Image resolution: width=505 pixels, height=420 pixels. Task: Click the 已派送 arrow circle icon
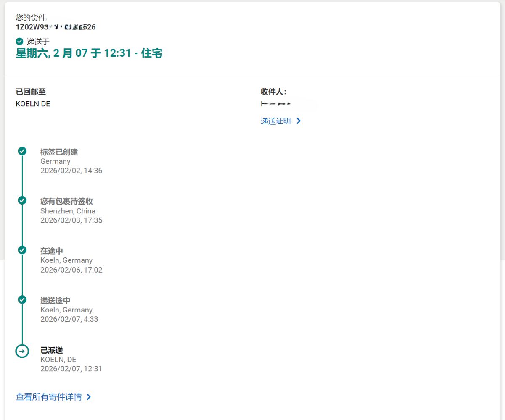pyautogui.click(x=22, y=351)
